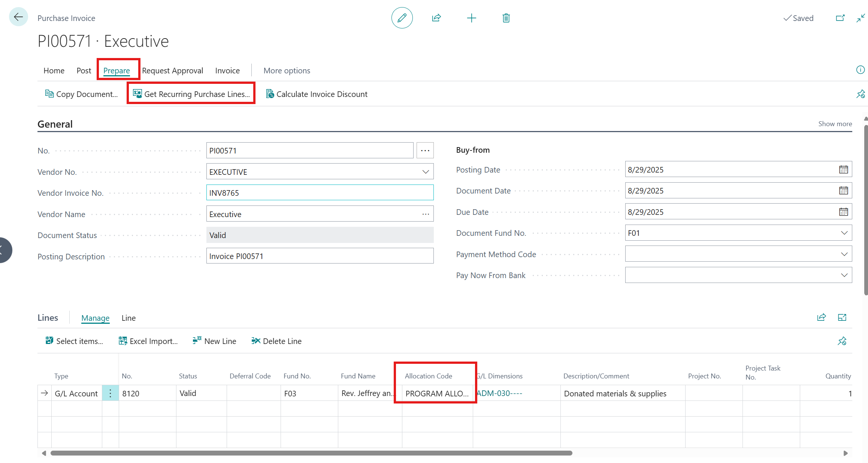Click Due Date calendar icon
The image size is (868, 463).
pos(843,212)
